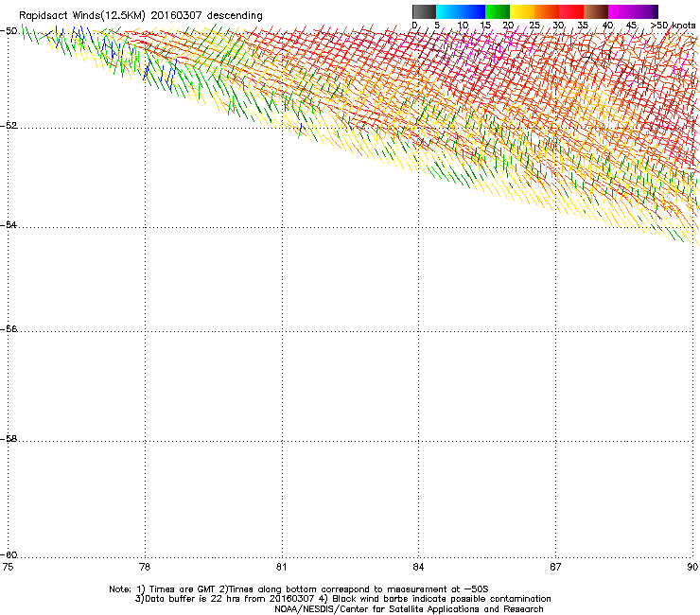Click the orange 25-30 knots color band
Viewport: 700px width, 615px height.
[547, 11]
